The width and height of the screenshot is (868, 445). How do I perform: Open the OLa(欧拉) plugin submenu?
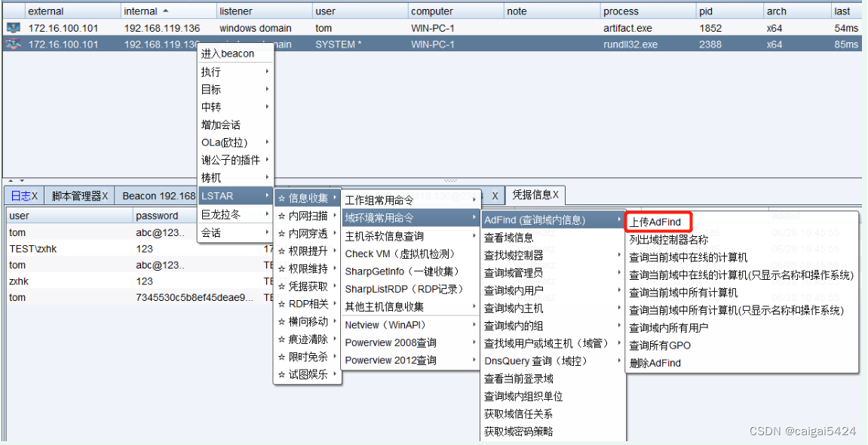pyautogui.click(x=235, y=143)
